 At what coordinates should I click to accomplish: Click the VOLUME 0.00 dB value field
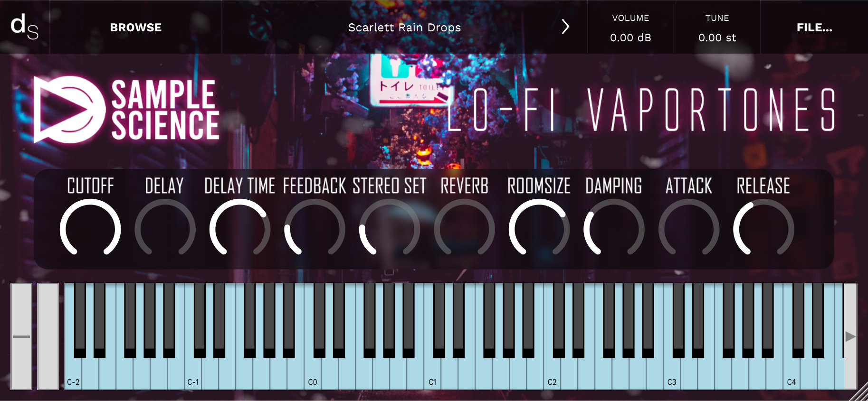click(630, 37)
